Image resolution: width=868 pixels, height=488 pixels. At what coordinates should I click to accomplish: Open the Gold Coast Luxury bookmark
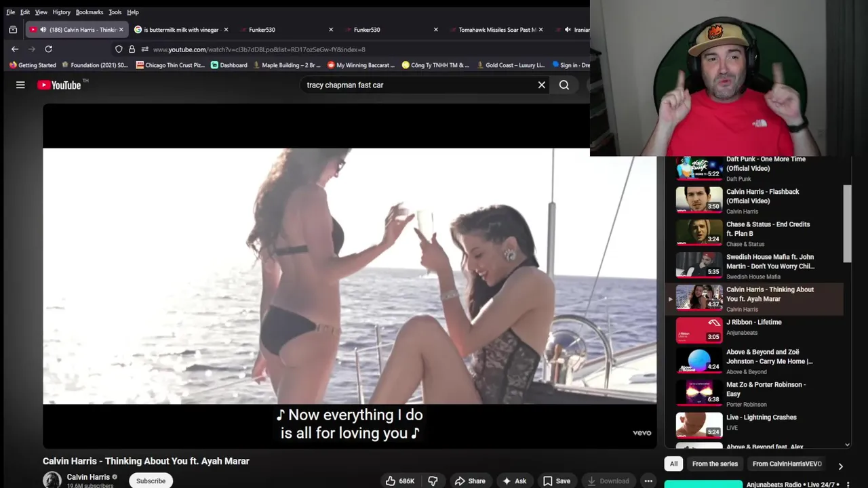coord(510,65)
